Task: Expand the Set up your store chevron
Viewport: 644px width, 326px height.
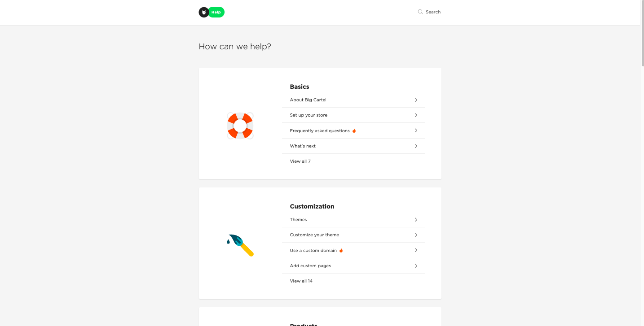Action: [x=416, y=115]
